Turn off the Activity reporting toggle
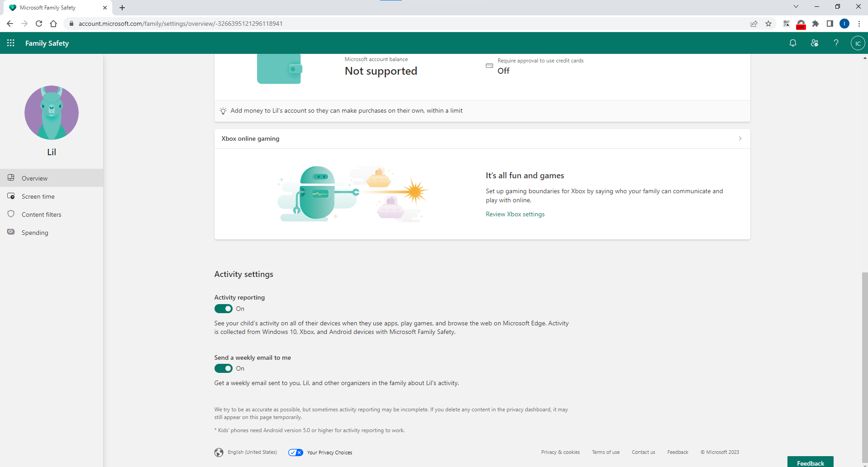The width and height of the screenshot is (868, 467). pos(224,309)
